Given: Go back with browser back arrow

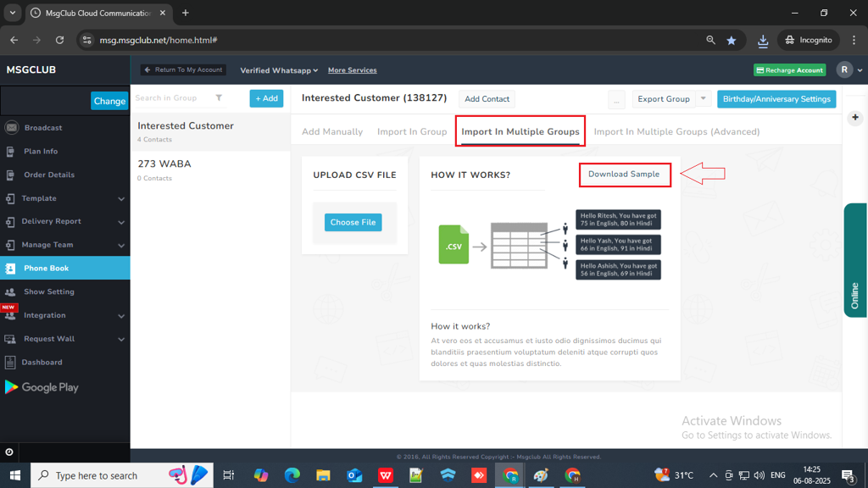Looking at the screenshot, I should 14,40.
